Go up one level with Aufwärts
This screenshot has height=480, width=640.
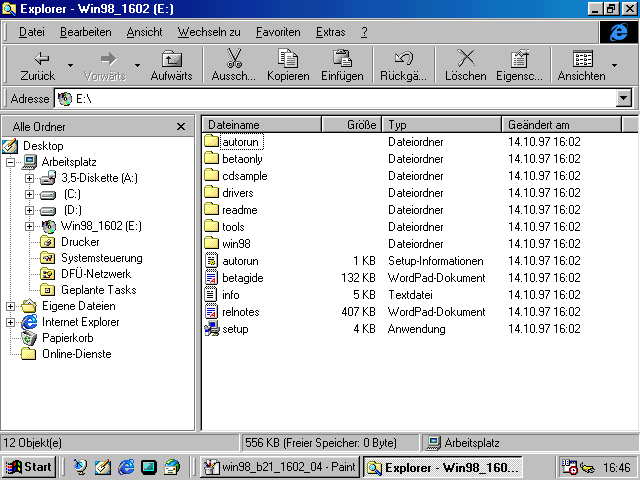pos(171,65)
